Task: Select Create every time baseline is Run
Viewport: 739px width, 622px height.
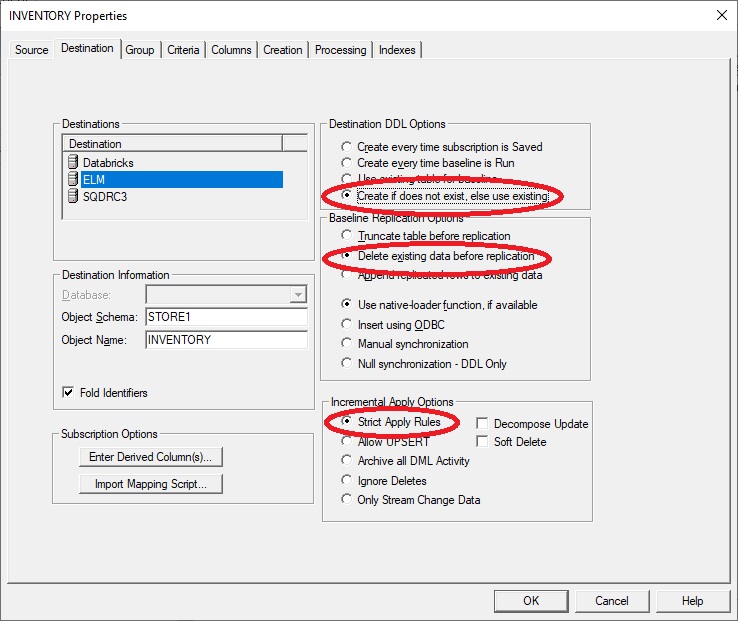Action: (347, 163)
